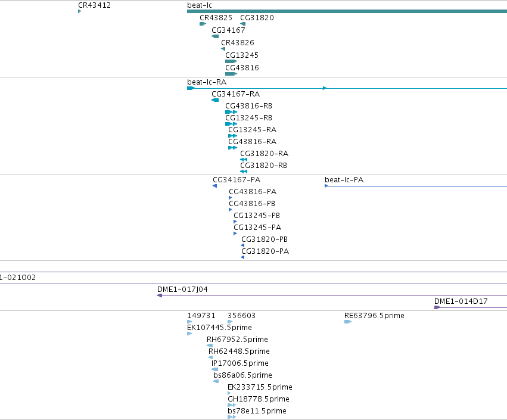
Task: Click the DME1-017J04 clone arrowhead
Action: tap(160, 295)
